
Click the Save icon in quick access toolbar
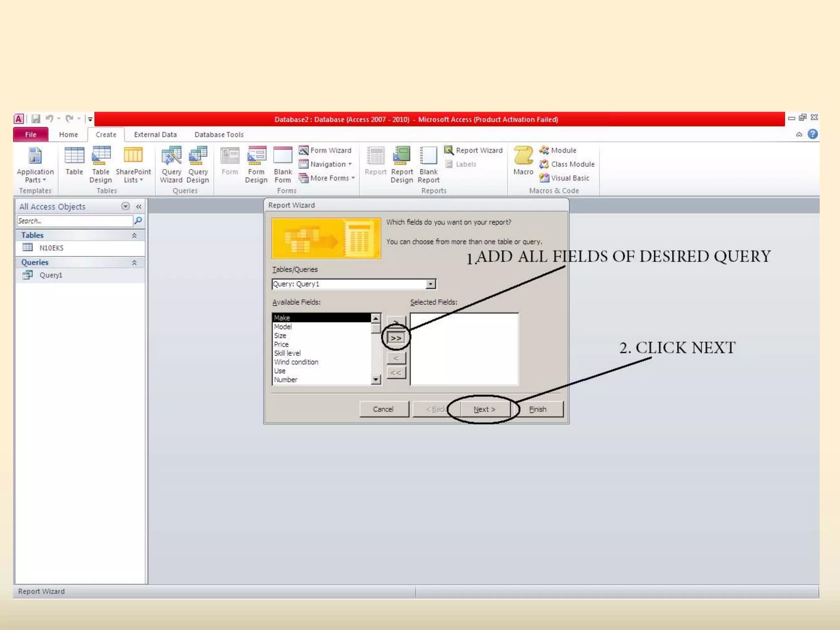tap(36, 119)
